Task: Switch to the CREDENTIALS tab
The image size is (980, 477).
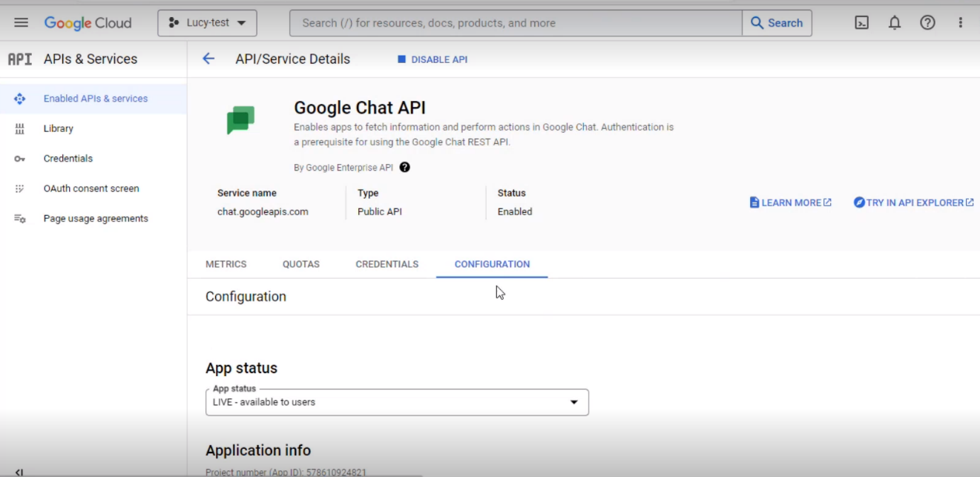Action: pos(387,264)
